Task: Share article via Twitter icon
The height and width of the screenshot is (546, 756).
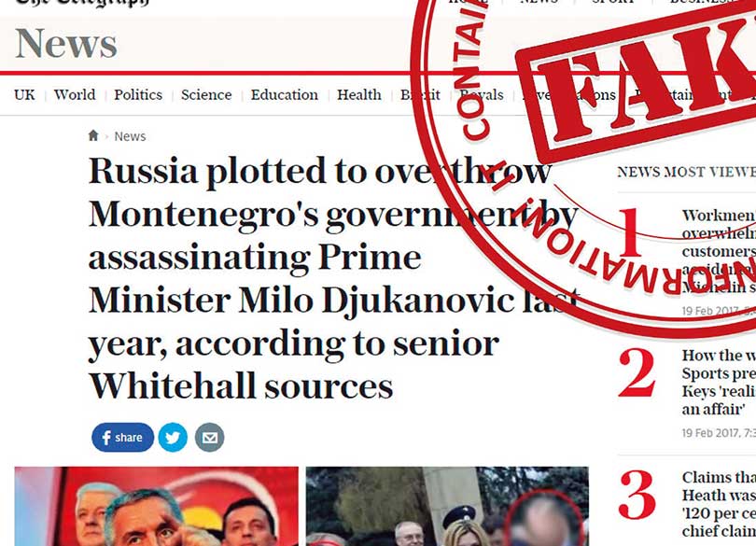Action: click(x=173, y=438)
